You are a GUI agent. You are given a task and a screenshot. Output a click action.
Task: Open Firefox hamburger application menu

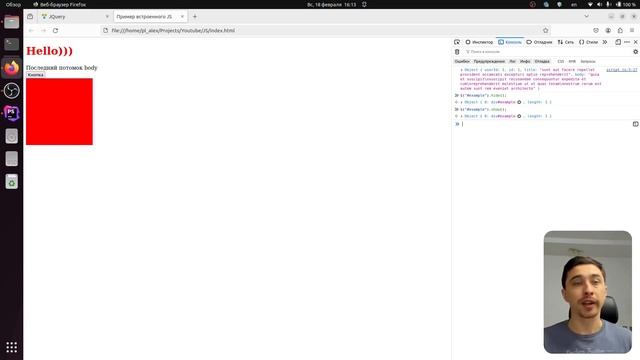[632, 30]
